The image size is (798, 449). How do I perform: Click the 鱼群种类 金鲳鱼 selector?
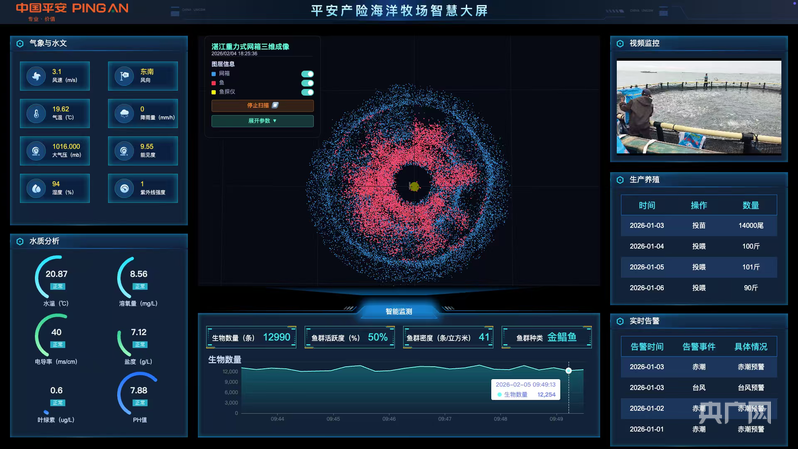(547, 337)
